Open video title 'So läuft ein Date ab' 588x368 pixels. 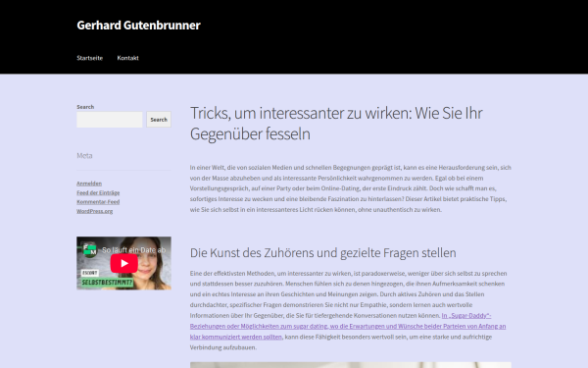coord(134,249)
